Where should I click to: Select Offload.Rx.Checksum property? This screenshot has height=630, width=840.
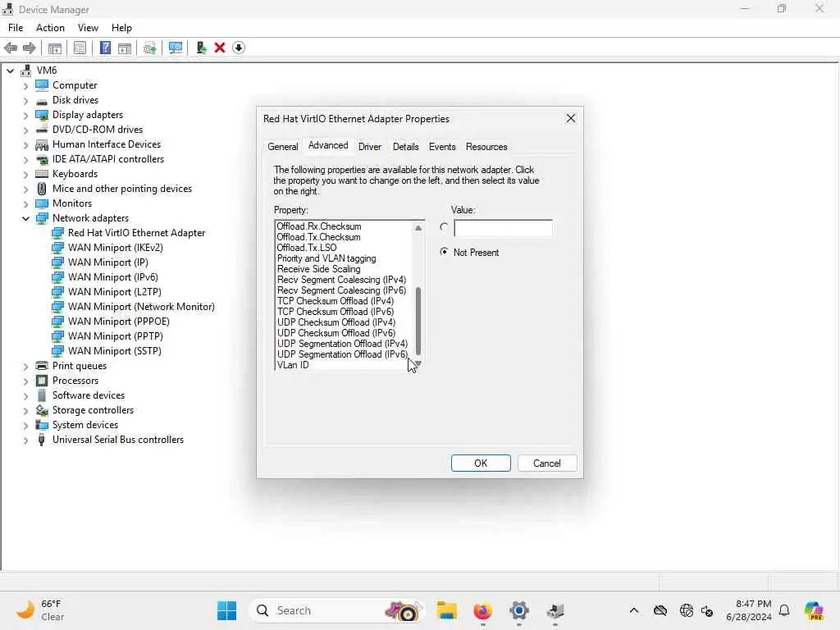click(x=319, y=226)
